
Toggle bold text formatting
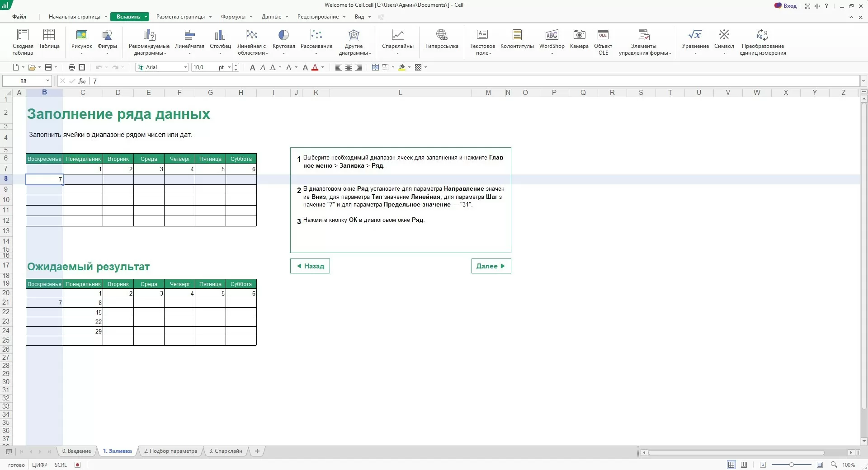(x=252, y=67)
